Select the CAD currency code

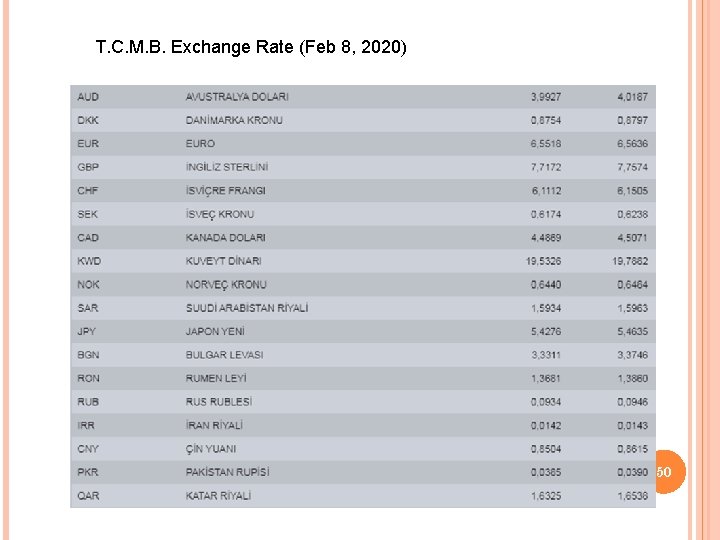click(x=88, y=238)
